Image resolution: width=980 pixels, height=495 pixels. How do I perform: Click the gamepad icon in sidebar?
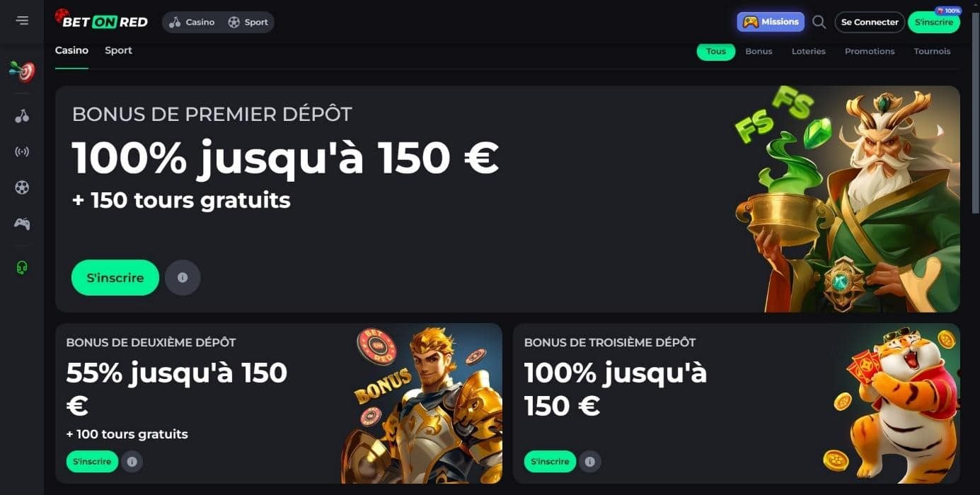click(x=22, y=223)
